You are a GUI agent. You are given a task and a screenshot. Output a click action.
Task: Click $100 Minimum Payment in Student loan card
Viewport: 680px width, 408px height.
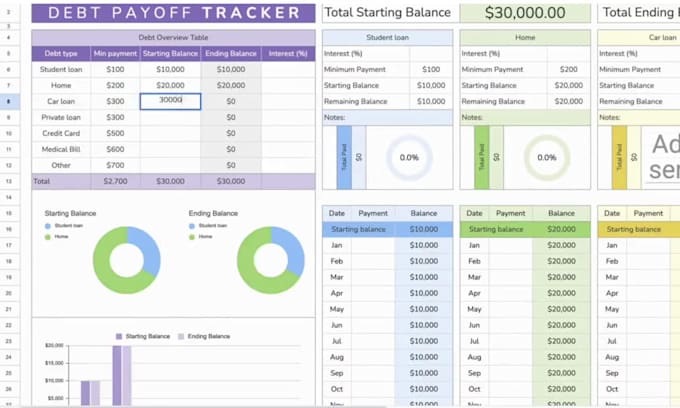pyautogui.click(x=431, y=69)
